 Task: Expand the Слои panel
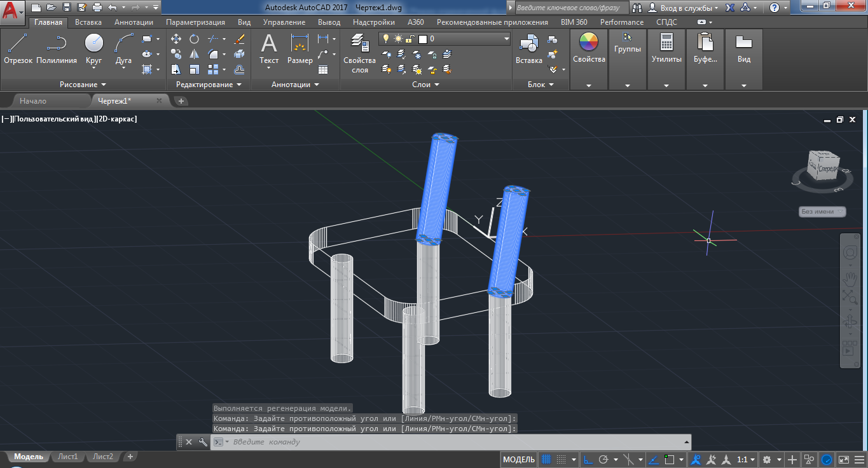tap(425, 85)
